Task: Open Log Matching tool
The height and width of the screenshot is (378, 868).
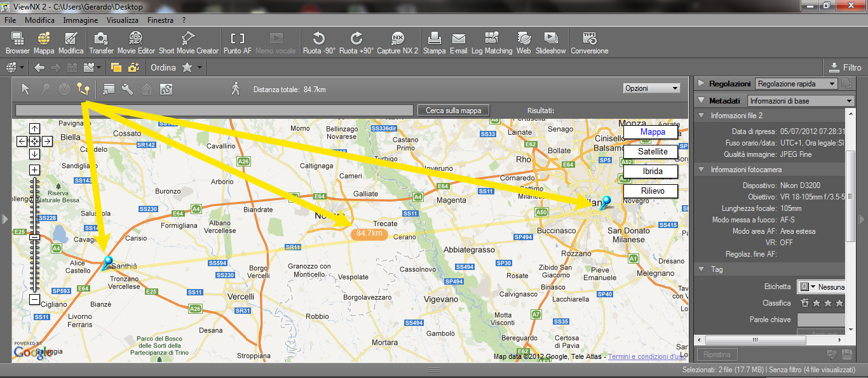Action: click(x=491, y=43)
